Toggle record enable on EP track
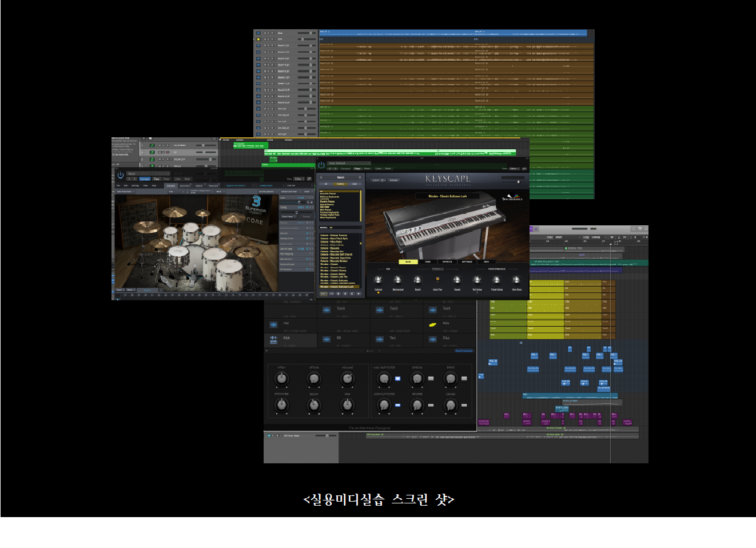 [168, 152]
